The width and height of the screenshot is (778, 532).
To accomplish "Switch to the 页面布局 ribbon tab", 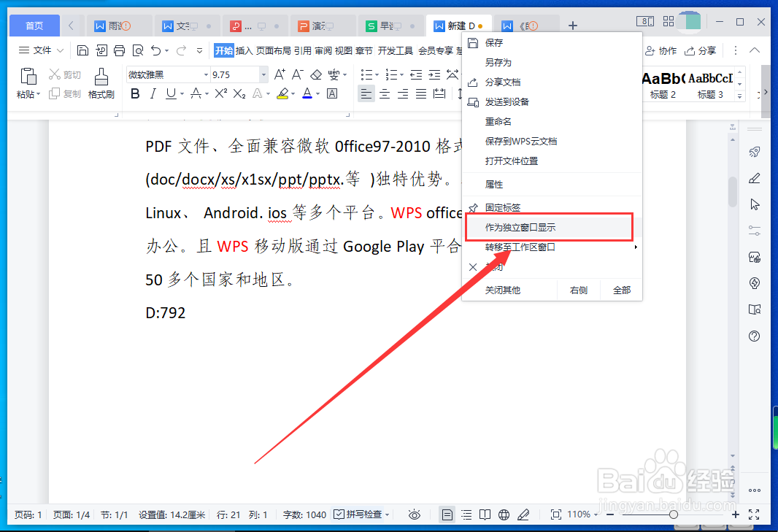I will coord(273,50).
